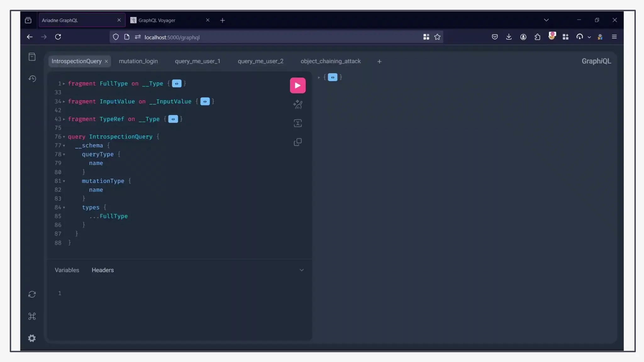This screenshot has height=362, width=644.
Task: Expand the folded response object in the results pane
Action: [332, 77]
